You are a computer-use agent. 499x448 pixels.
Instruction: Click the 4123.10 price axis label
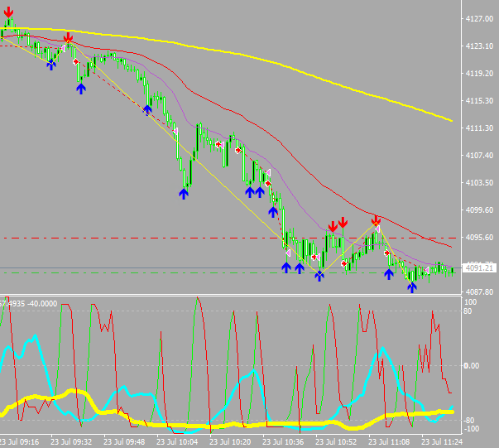pos(479,46)
